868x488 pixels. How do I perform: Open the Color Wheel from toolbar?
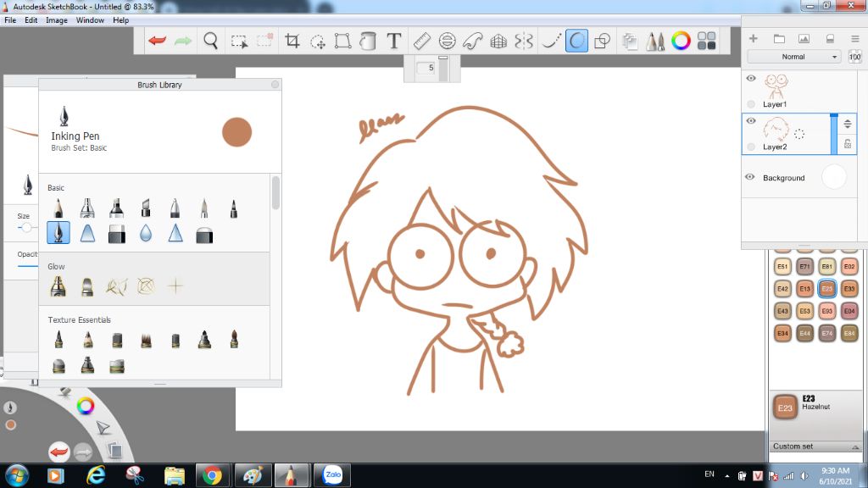coord(680,40)
